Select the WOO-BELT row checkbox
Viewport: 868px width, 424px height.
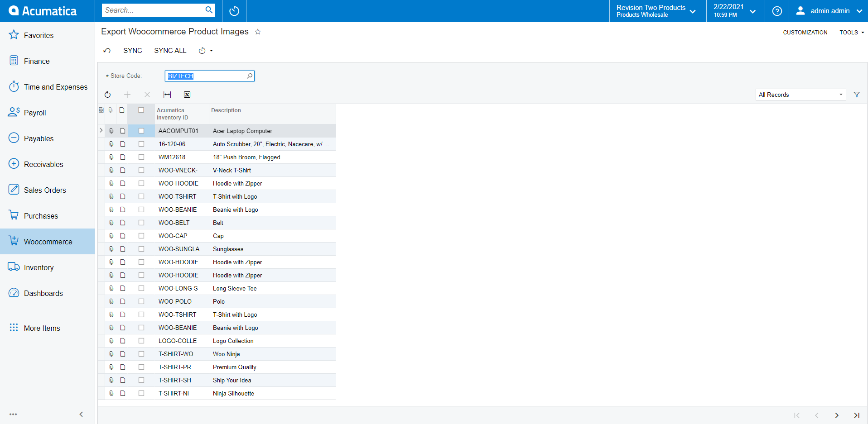pyautogui.click(x=141, y=223)
